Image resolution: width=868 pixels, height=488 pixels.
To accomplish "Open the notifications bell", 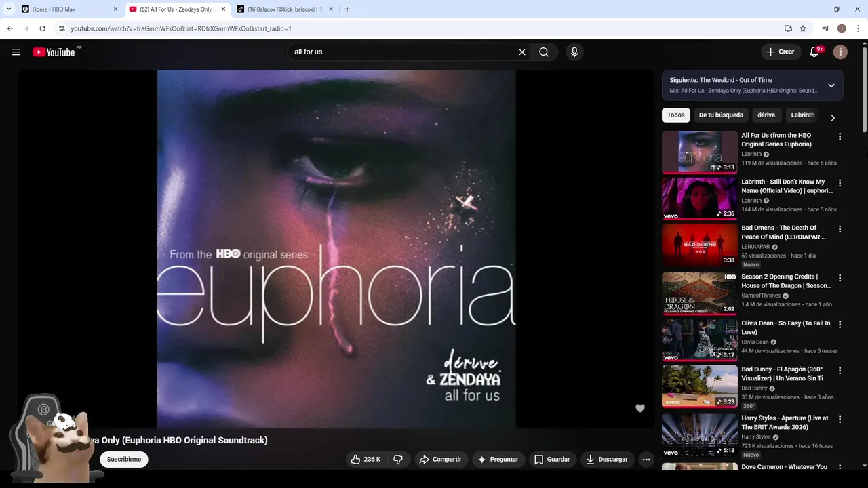I will pyautogui.click(x=814, y=52).
